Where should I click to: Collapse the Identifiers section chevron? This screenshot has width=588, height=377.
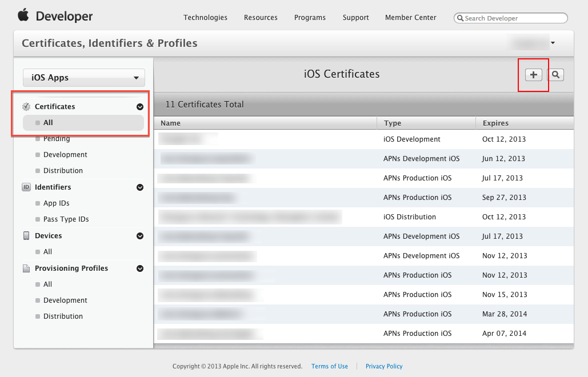pyautogui.click(x=140, y=187)
